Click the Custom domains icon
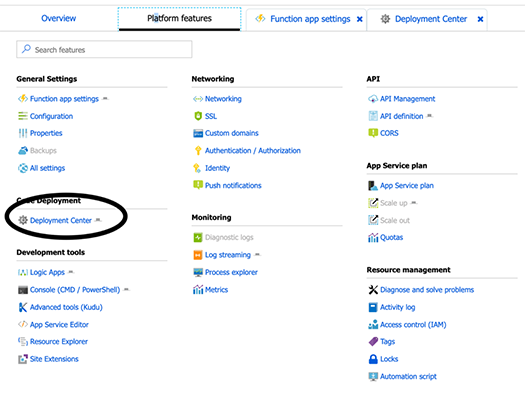 (198, 133)
